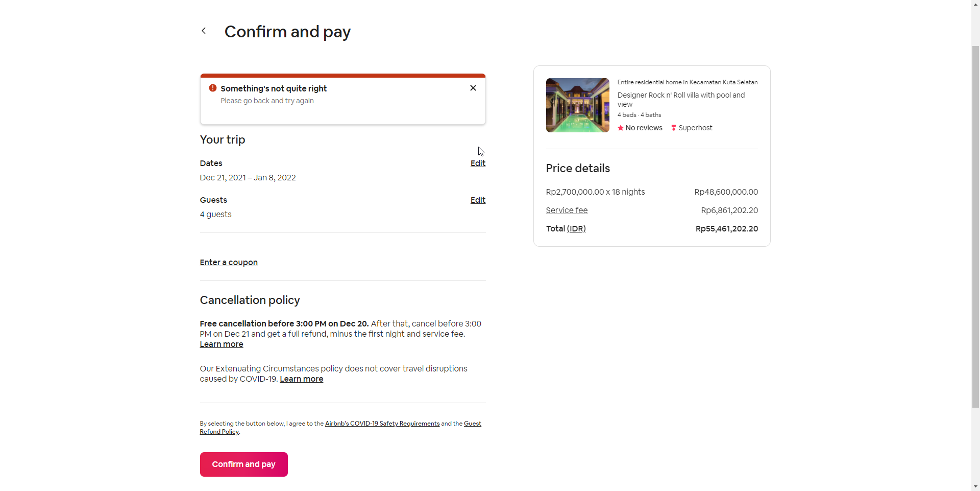
Task: Click the scrollbar down arrow
Action: pos(975,486)
